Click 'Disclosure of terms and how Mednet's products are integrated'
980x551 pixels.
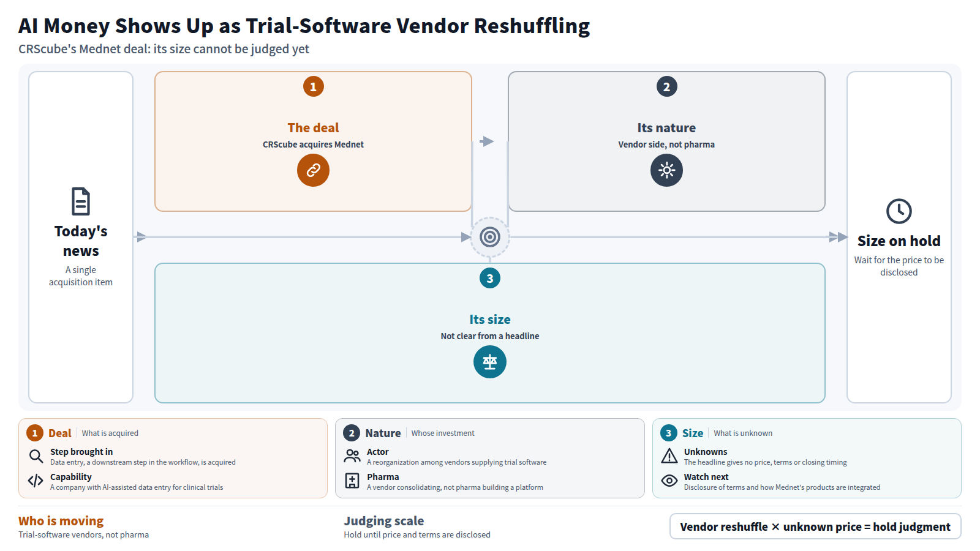tap(782, 488)
